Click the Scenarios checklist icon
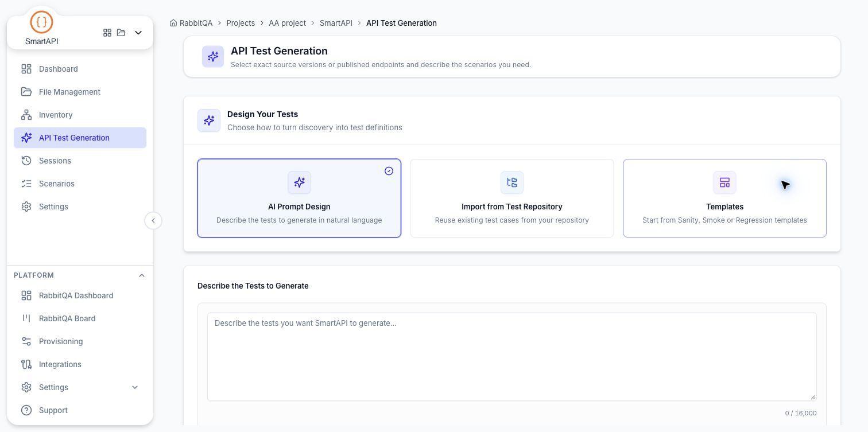This screenshot has width=868, height=432. [26, 184]
